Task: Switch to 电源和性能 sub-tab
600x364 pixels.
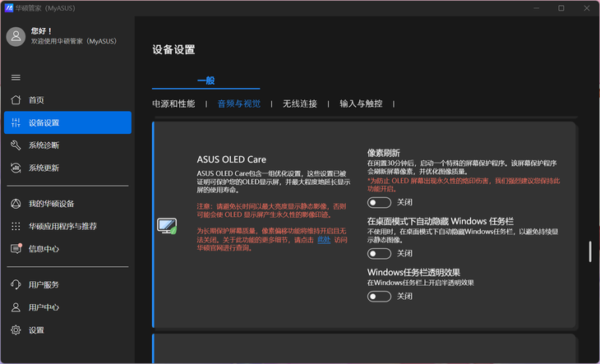Action: (x=173, y=104)
